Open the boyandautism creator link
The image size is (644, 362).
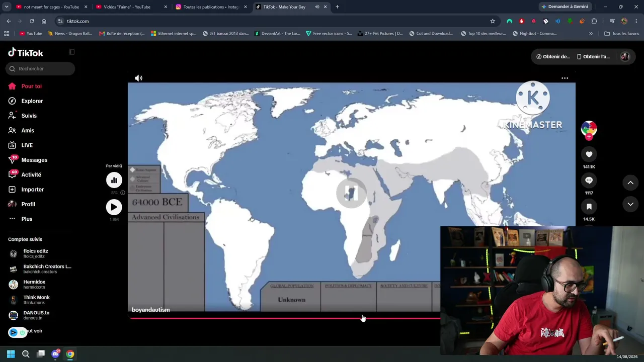pyautogui.click(x=151, y=310)
